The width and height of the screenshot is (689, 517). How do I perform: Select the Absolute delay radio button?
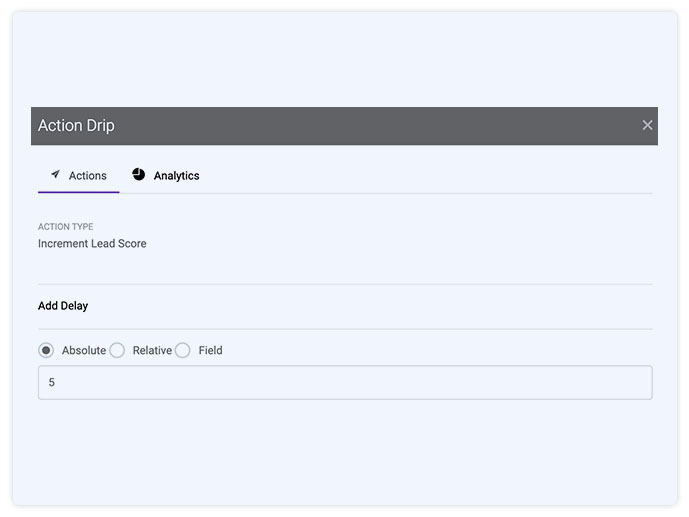[46, 350]
